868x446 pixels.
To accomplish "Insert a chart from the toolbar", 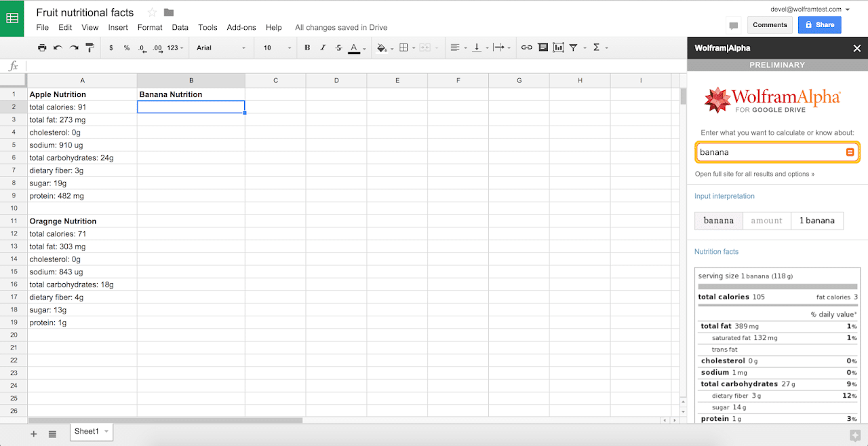I will [558, 48].
